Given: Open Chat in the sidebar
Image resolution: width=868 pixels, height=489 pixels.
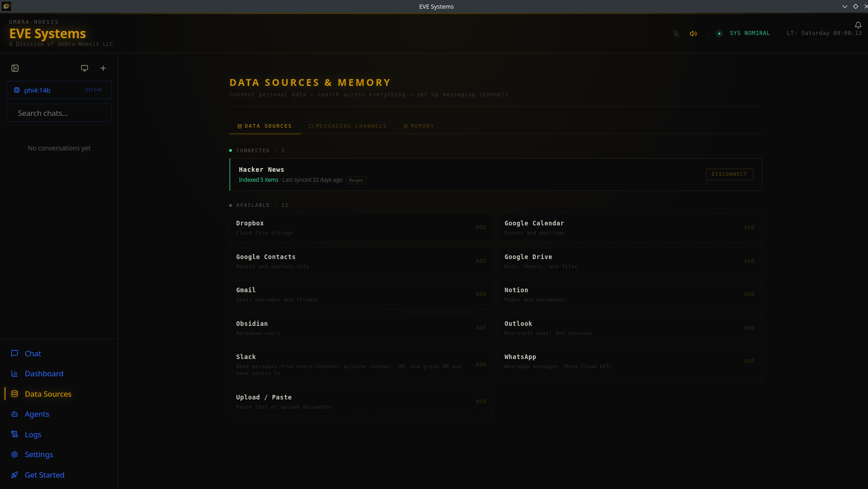Looking at the screenshot, I should click(33, 354).
